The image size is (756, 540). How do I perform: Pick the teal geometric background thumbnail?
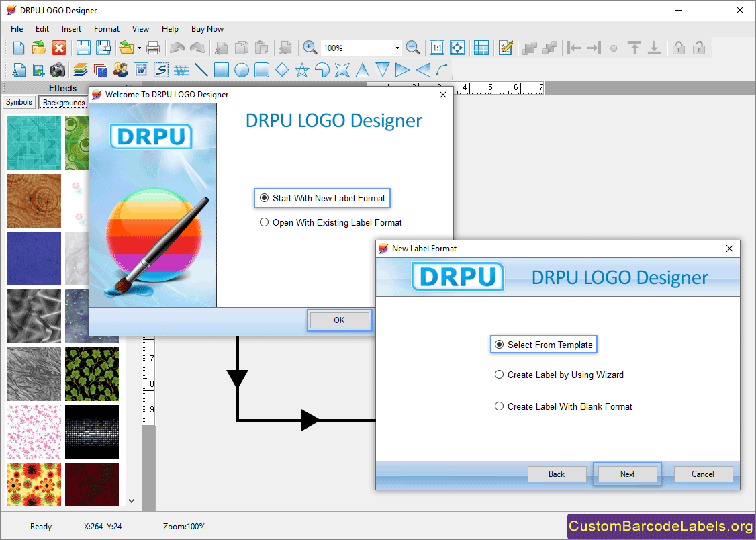34,142
